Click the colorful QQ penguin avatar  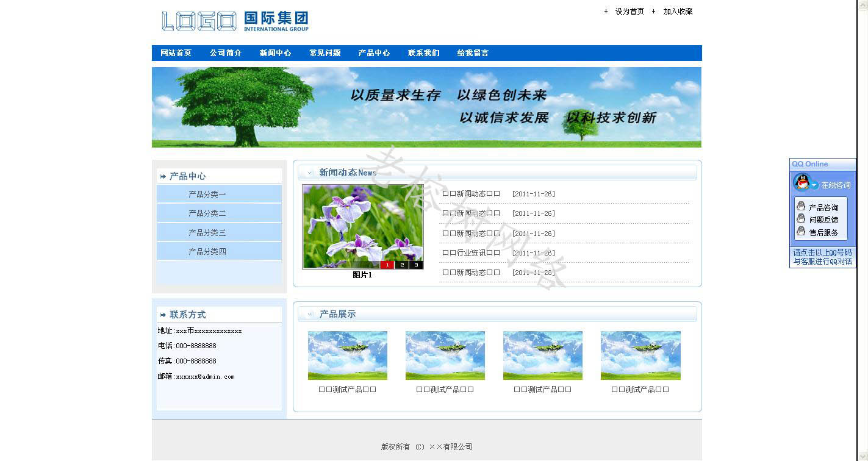click(802, 182)
